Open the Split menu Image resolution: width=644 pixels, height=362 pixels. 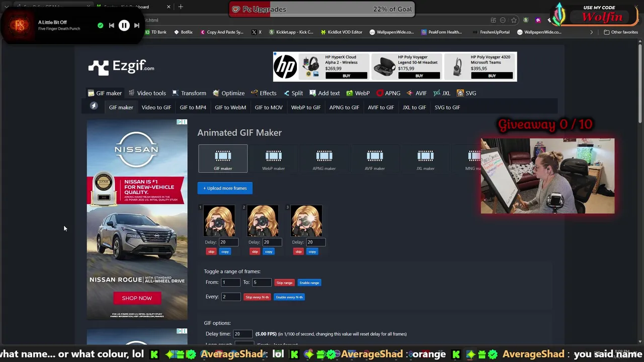pos(293,93)
